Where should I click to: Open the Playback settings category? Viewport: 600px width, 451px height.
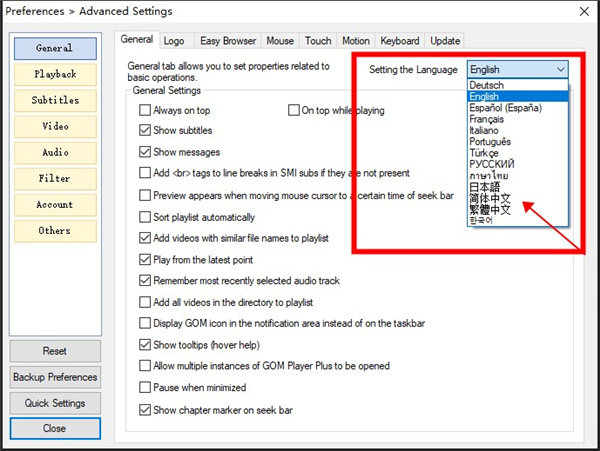pos(55,74)
